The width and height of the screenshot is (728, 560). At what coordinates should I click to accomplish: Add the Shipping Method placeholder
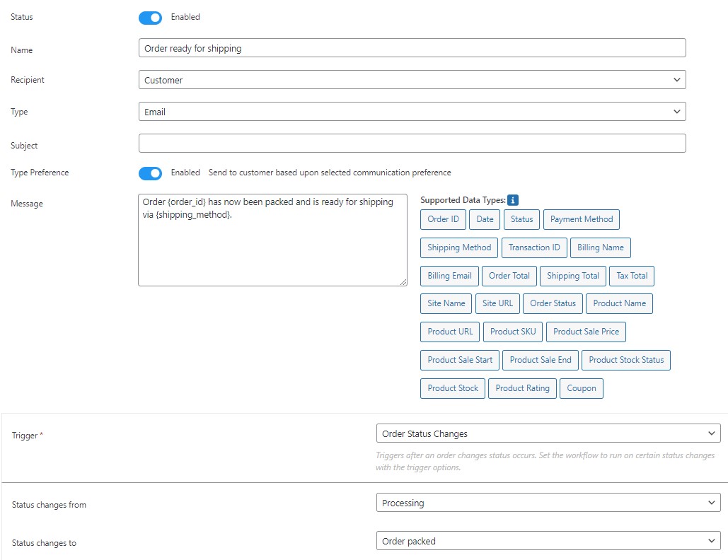pos(459,247)
